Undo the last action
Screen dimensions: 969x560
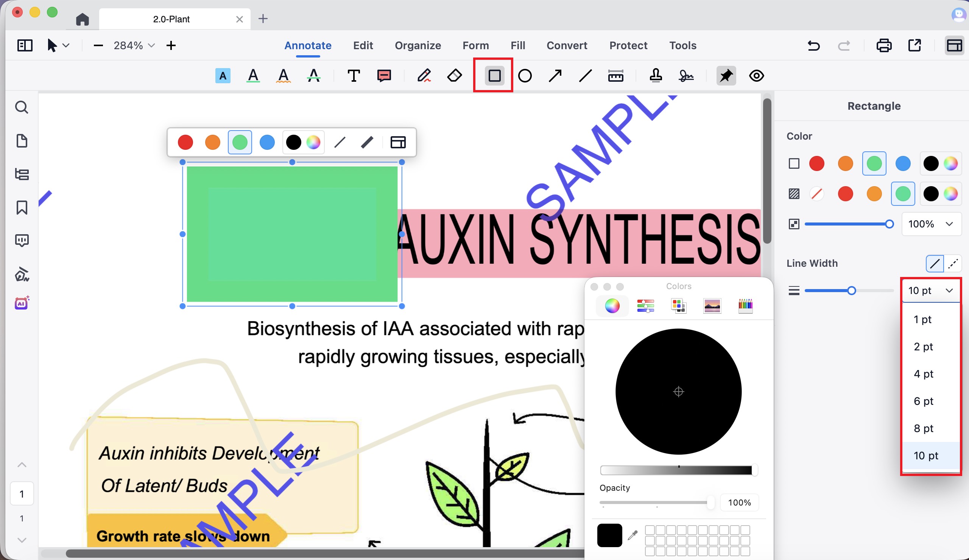pos(814,45)
